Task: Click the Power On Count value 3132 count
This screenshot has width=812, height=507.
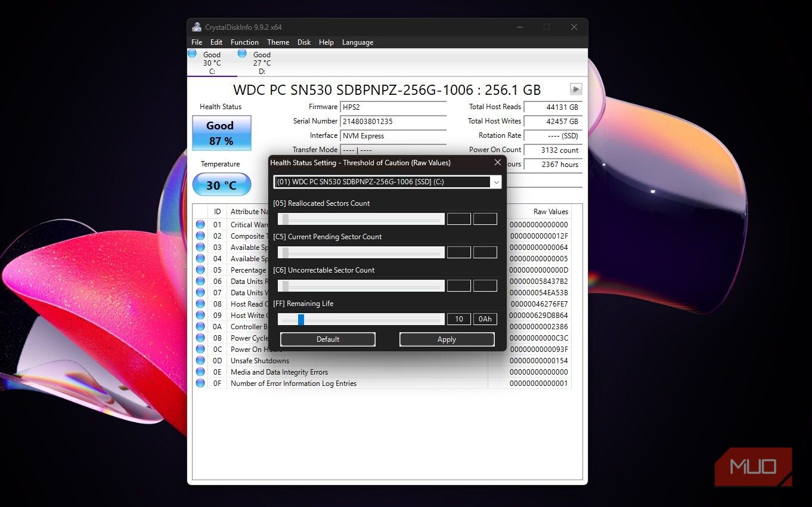Action: pos(553,150)
